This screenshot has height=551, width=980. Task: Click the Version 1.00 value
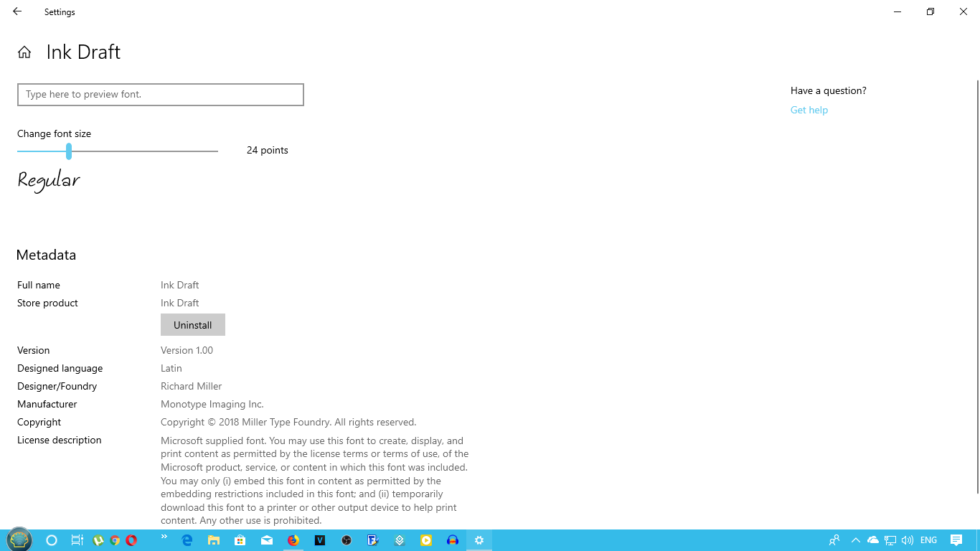pyautogui.click(x=187, y=350)
